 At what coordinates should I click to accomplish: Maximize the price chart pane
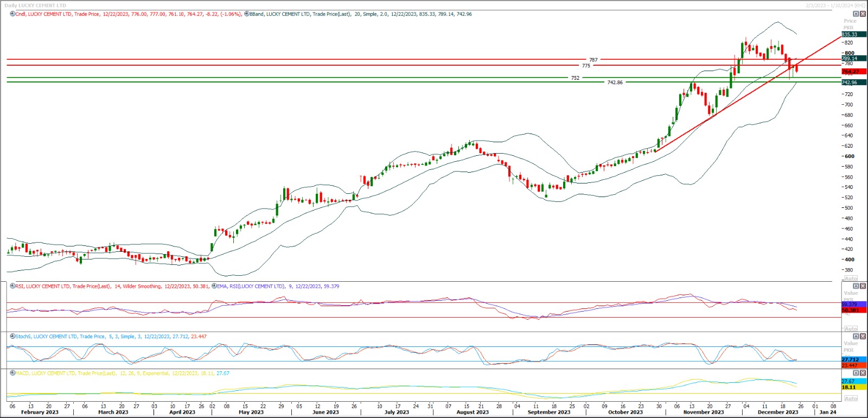coord(856,14)
